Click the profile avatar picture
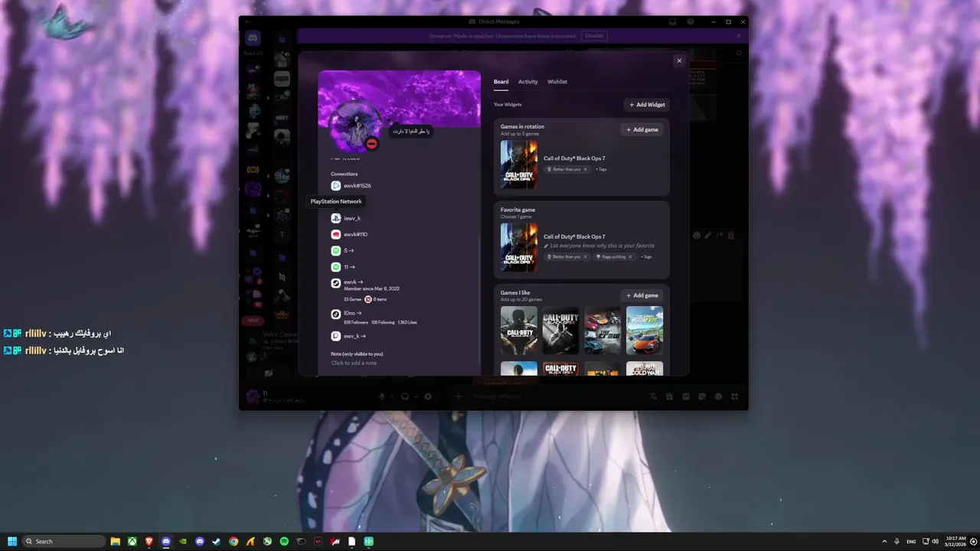Image resolution: width=980 pixels, height=551 pixels. tap(353, 128)
